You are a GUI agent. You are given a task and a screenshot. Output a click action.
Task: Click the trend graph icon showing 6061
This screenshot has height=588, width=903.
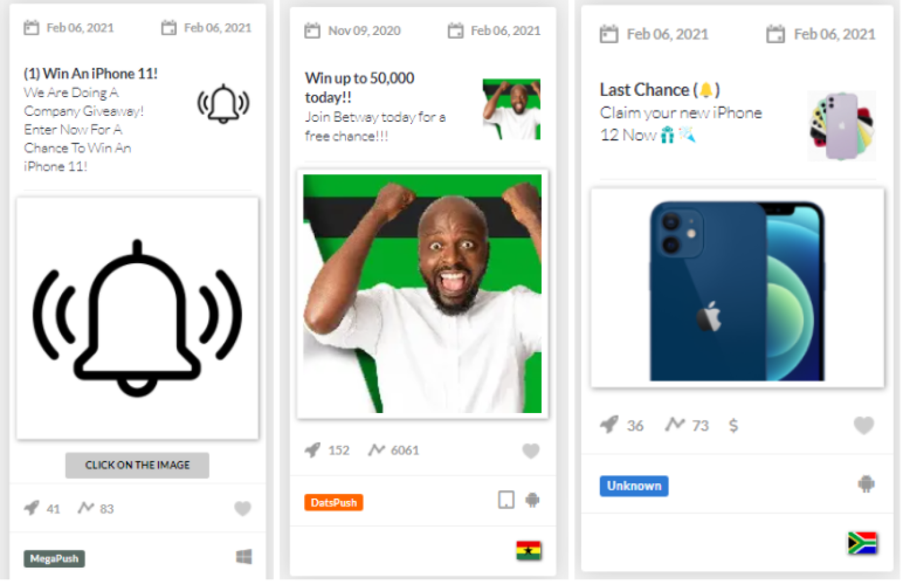(x=376, y=449)
